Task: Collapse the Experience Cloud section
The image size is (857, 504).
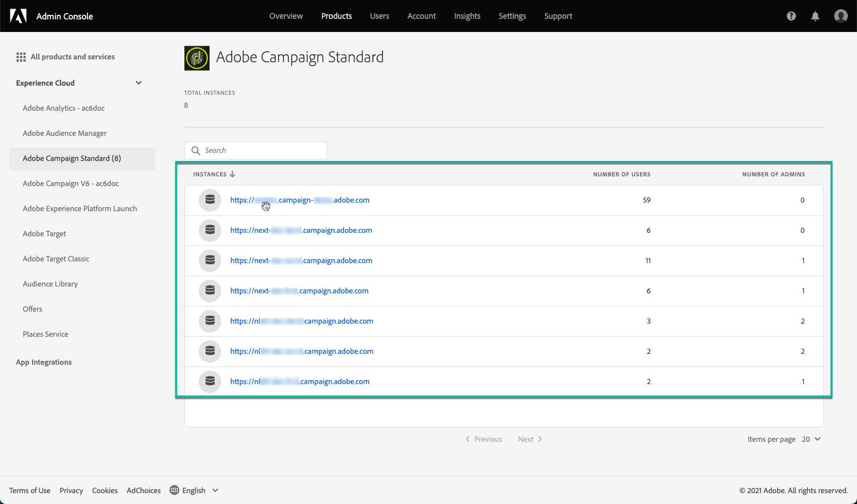Action: click(x=139, y=83)
